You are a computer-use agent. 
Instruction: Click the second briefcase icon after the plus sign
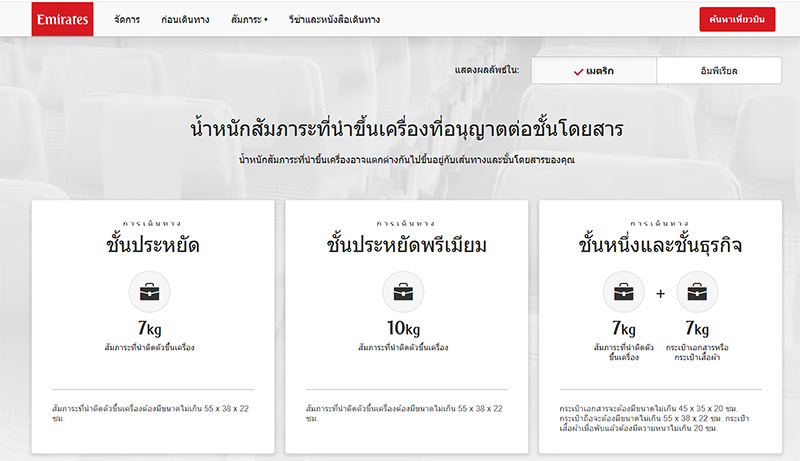pyautogui.click(x=697, y=292)
